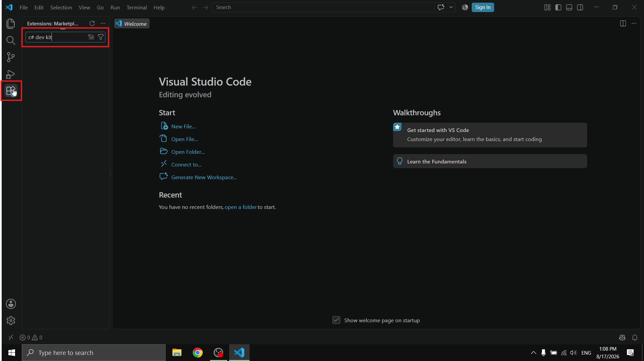
Task: Open Learn the Fundamentals walkthrough
Action: point(490,161)
